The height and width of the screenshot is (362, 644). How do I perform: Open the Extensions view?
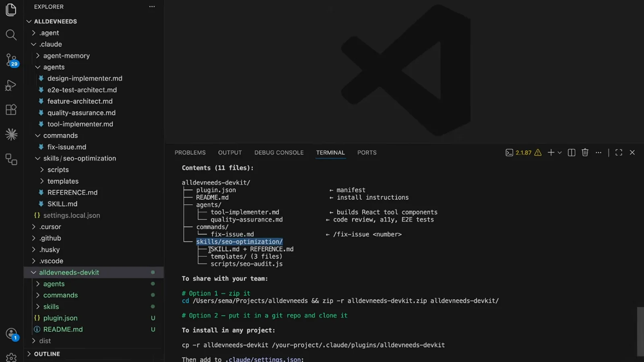(11, 109)
